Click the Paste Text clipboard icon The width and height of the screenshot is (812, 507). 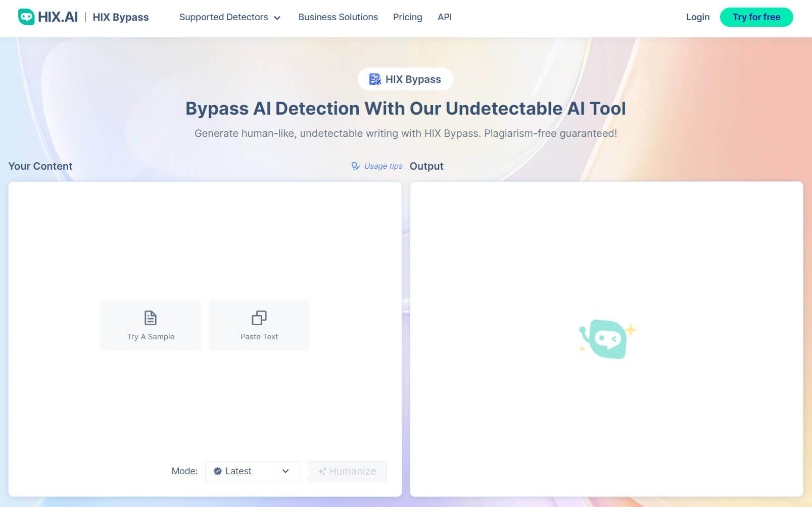259,318
